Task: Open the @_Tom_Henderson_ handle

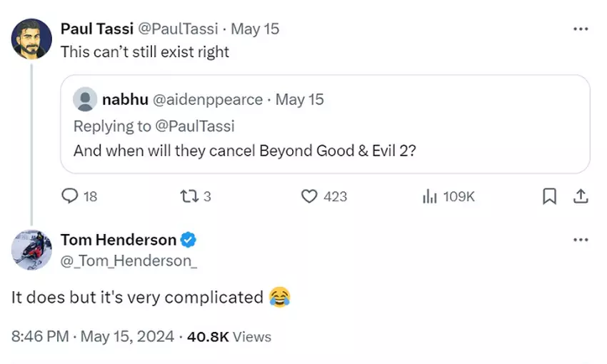Action: [129, 261]
